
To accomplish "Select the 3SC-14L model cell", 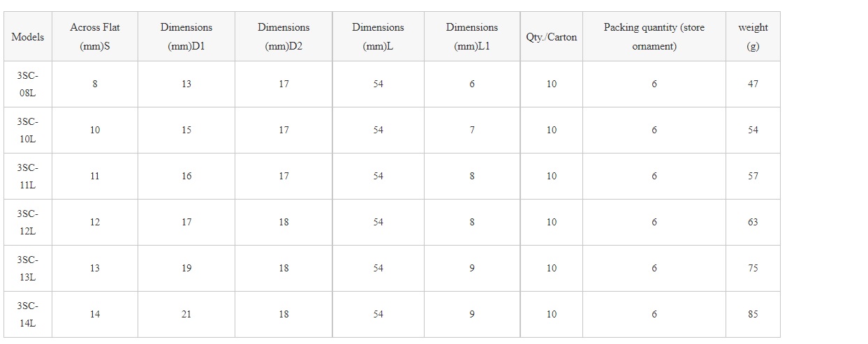I will 28,314.
